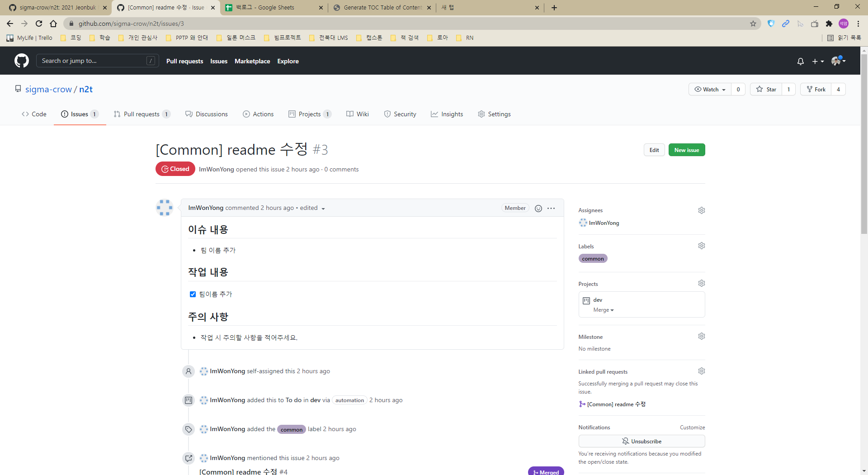Expand the Watch dropdown
This screenshot has height=475, width=868.
(710, 90)
